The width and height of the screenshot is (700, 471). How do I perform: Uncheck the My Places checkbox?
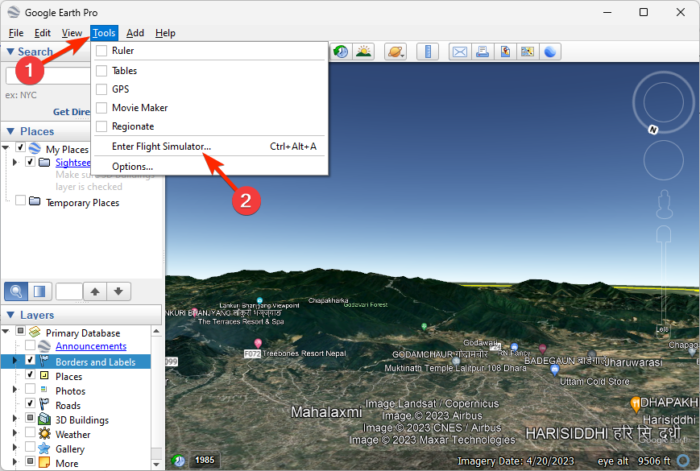[20, 147]
